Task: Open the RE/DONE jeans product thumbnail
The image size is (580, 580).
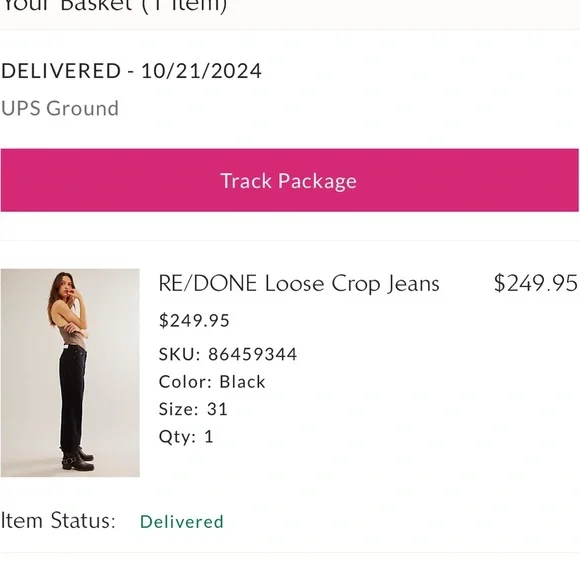Action: tap(70, 372)
